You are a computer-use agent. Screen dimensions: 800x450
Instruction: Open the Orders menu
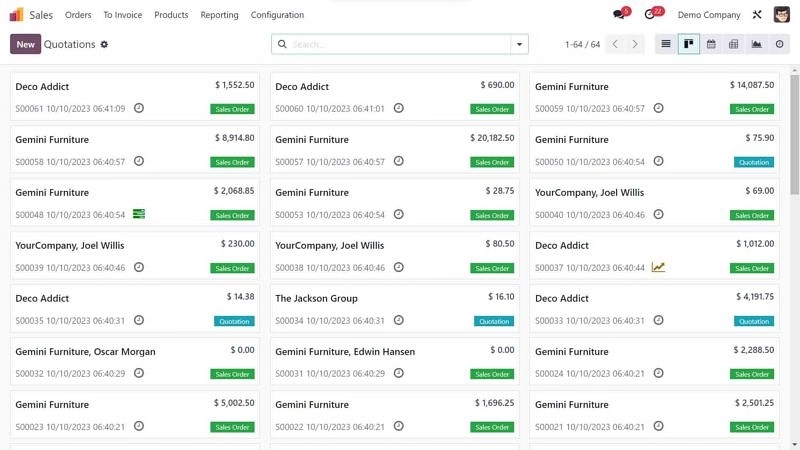[x=78, y=15]
